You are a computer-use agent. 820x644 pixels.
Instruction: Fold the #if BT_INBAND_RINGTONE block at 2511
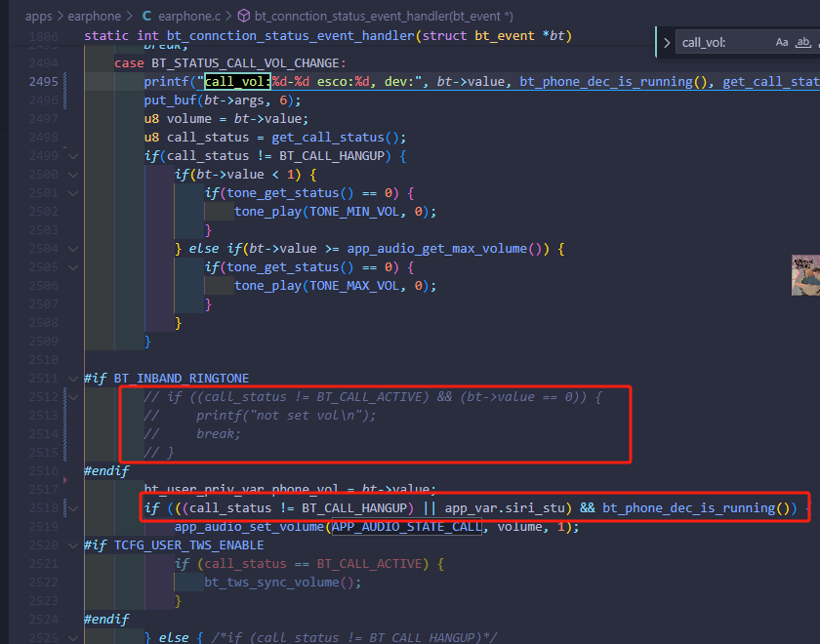73,379
